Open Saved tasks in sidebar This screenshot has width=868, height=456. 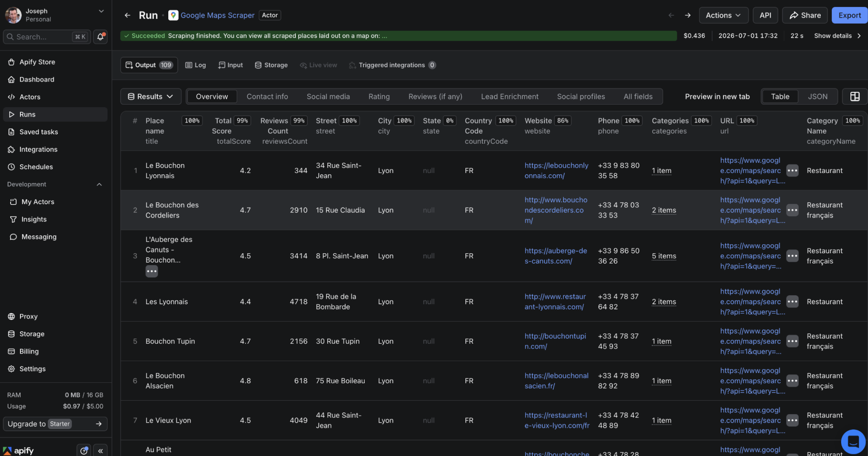tap(55, 132)
